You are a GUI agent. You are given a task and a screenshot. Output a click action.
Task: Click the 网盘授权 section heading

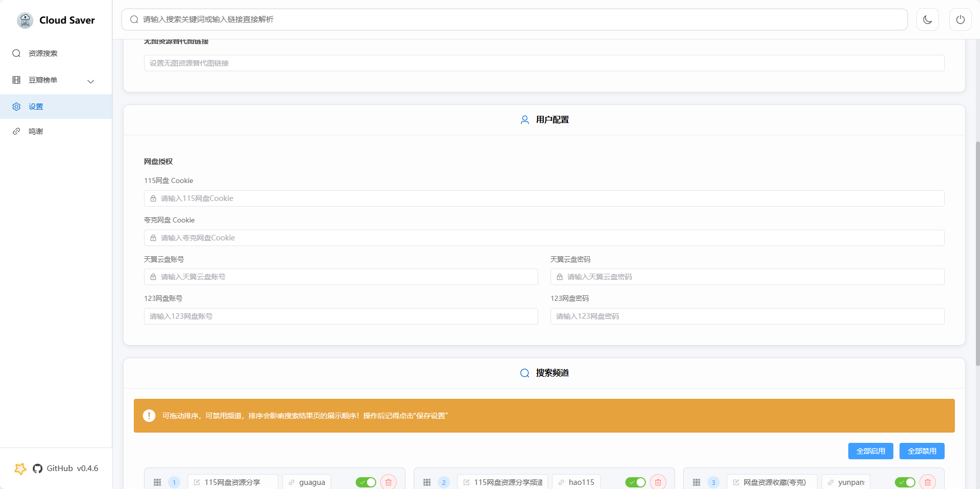tap(158, 161)
